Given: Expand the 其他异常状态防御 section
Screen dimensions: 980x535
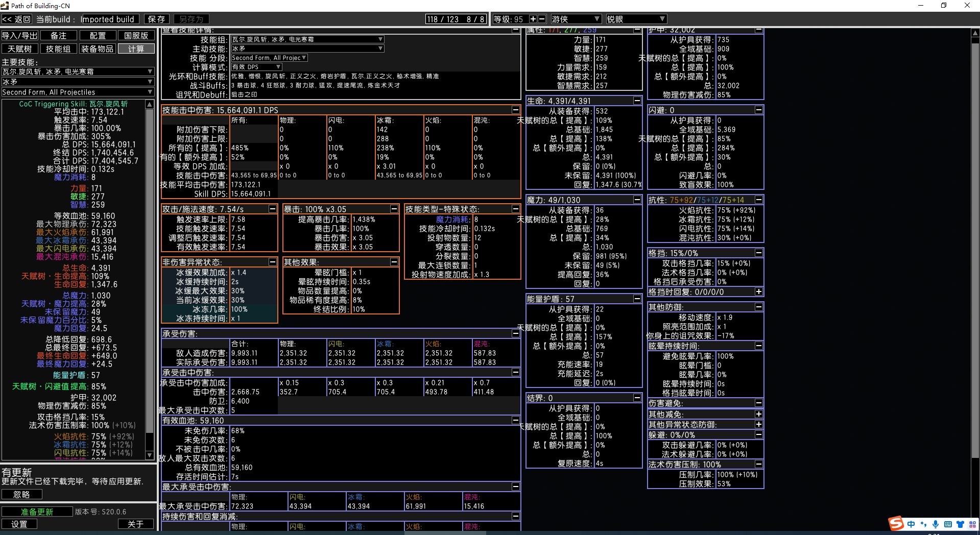Looking at the screenshot, I should pyautogui.click(x=758, y=424).
